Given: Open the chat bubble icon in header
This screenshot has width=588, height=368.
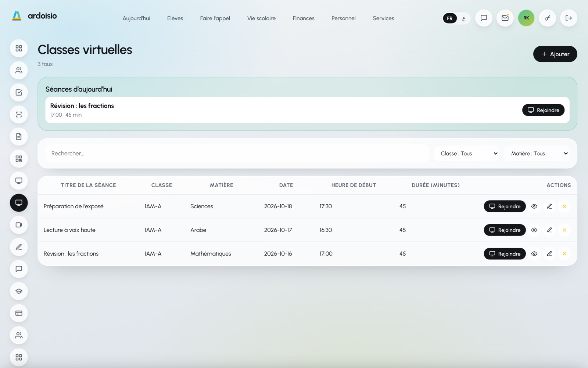Looking at the screenshot, I should (484, 18).
